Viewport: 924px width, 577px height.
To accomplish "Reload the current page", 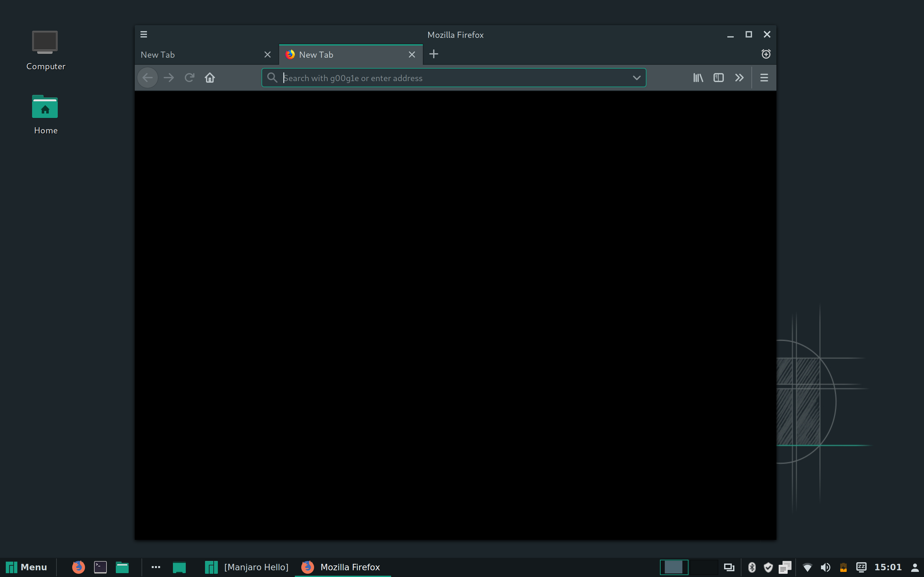I will [x=189, y=78].
